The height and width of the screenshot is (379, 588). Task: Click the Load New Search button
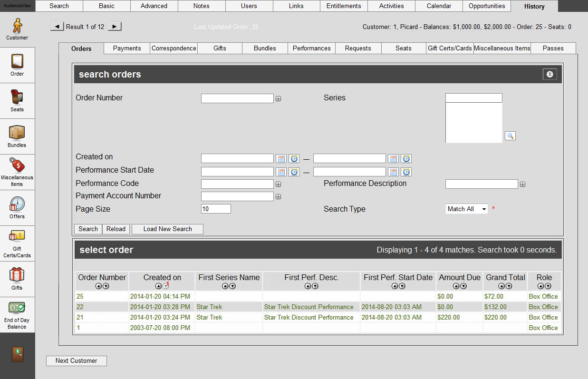pos(168,229)
